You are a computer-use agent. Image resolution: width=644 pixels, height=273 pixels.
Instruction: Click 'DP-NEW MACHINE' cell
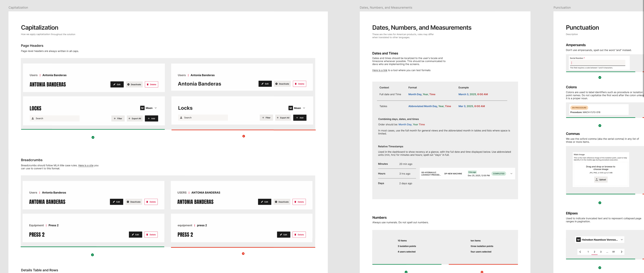[x=453, y=174]
